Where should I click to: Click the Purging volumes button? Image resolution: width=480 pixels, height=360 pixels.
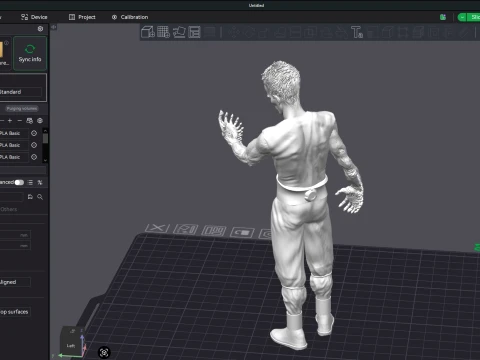point(22,109)
